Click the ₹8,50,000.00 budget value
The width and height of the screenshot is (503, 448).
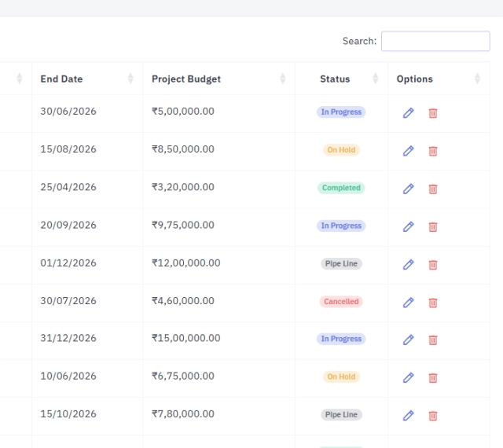[x=183, y=149]
